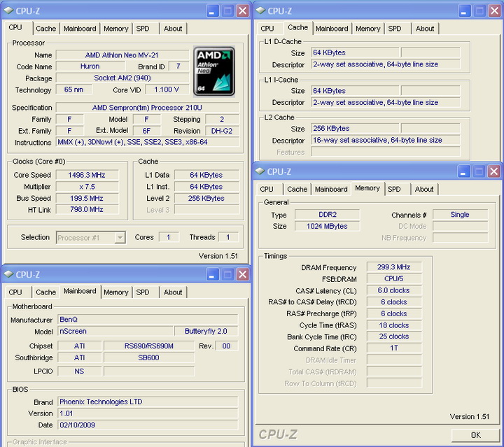Minimize the Mainboard tab window

click(x=212, y=274)
